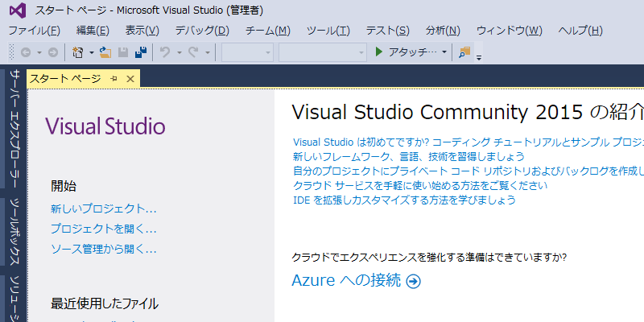Open the ファイル(F) menu
The image size is (644, 322).
[x=35, y=31]
